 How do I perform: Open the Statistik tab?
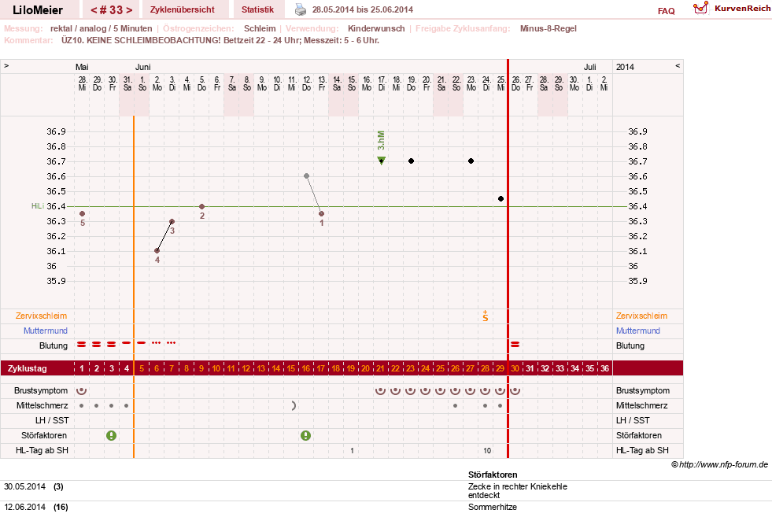point(257,9)
